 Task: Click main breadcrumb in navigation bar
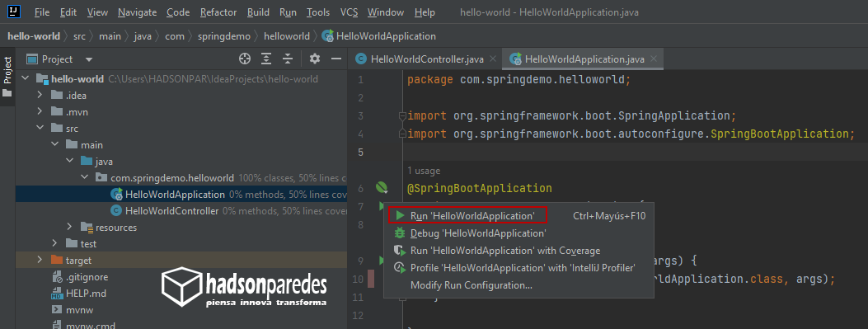(x=110, y=36)
